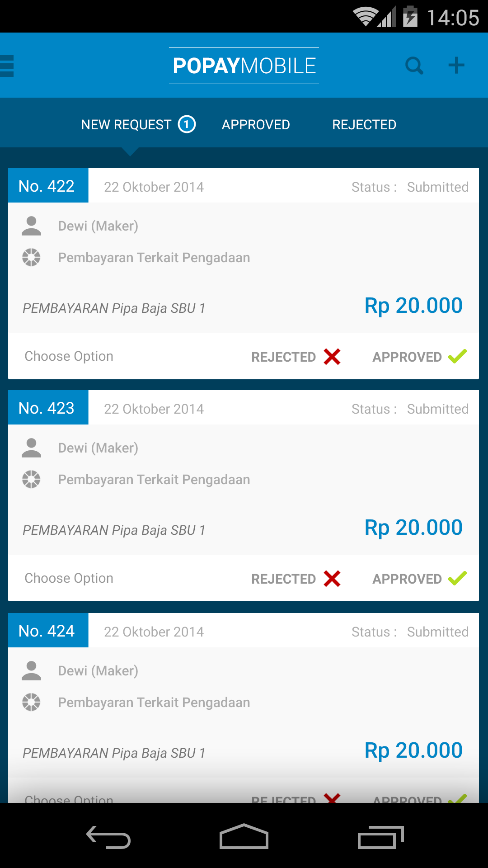The image size is (488, 868).
Task: Tap the APPROVED label on request 423
Action: point(407,579)
